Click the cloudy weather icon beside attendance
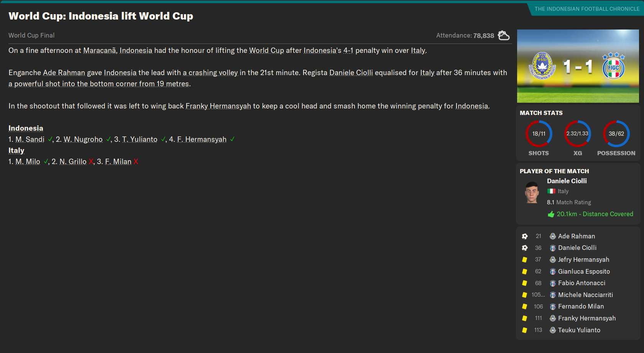Screen dimensions: 644x353 tap(503, 36)
